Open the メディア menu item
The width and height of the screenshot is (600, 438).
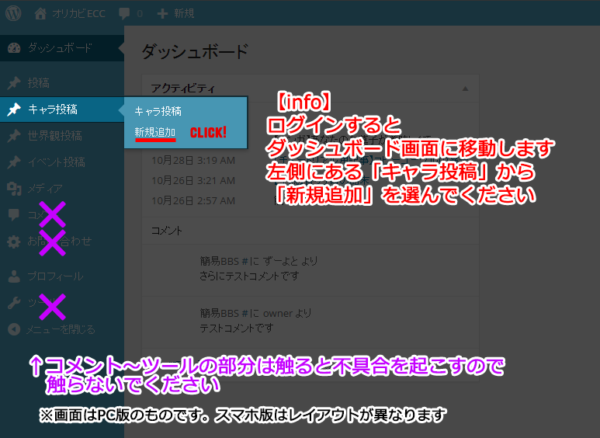tap(62, 189)
